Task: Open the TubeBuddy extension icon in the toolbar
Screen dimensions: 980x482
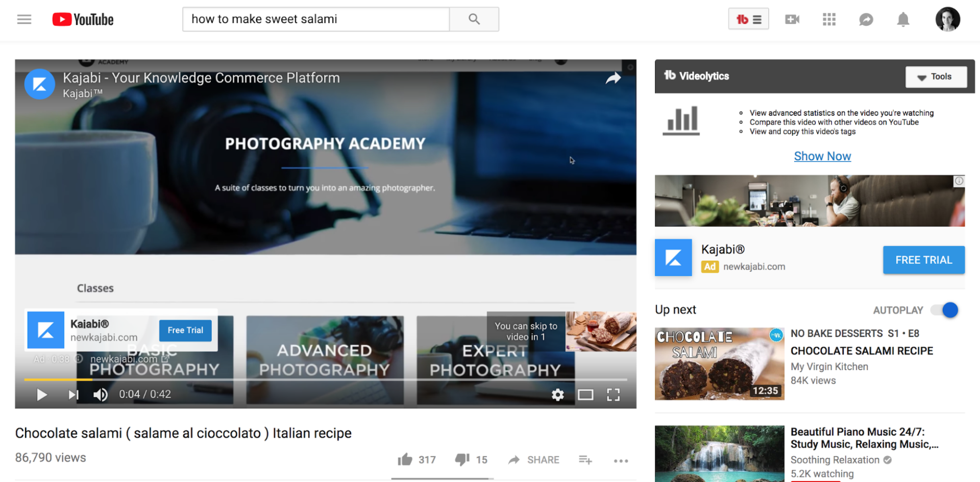Action: coord(748,18)
